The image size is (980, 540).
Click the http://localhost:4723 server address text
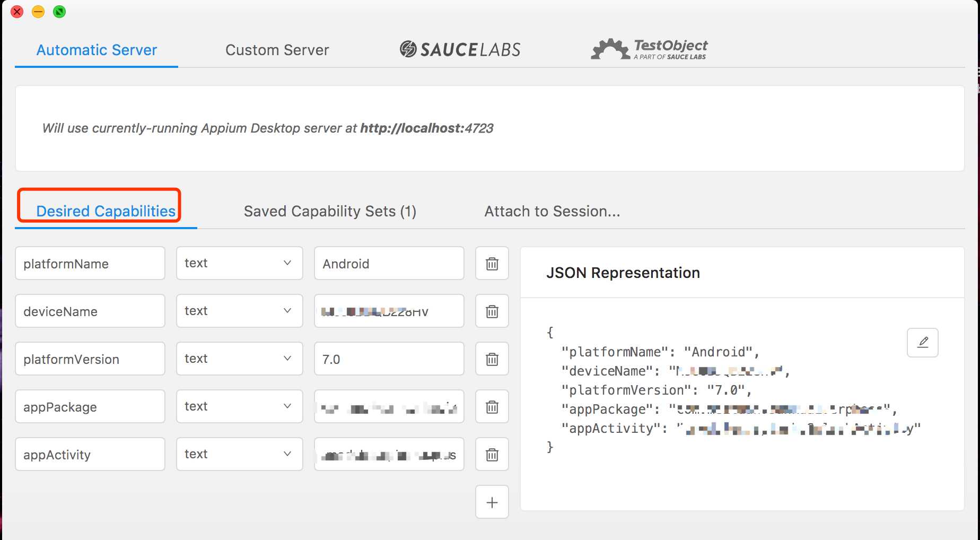[x=427, y=128]
